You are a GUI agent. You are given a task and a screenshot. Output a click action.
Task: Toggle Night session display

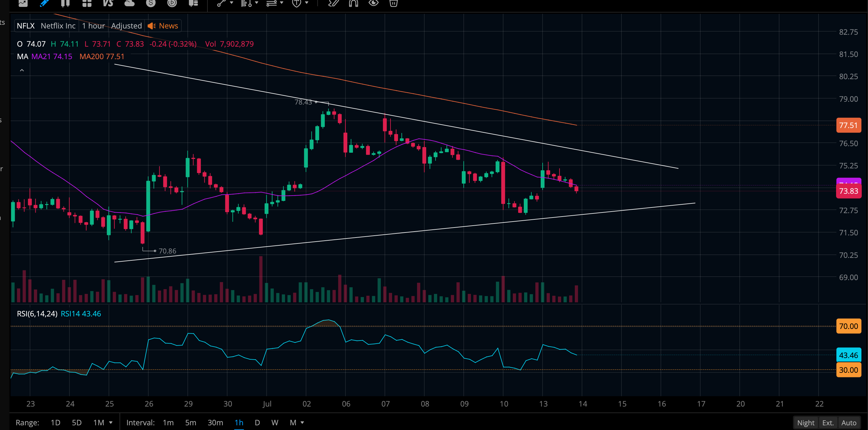tap(806, 423)
